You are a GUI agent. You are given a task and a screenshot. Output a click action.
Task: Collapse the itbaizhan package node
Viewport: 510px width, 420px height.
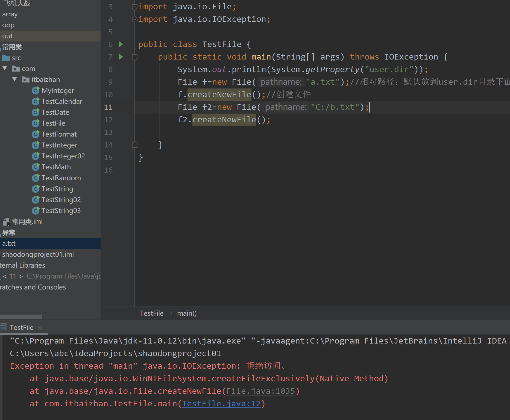click(x=14, y=79)
